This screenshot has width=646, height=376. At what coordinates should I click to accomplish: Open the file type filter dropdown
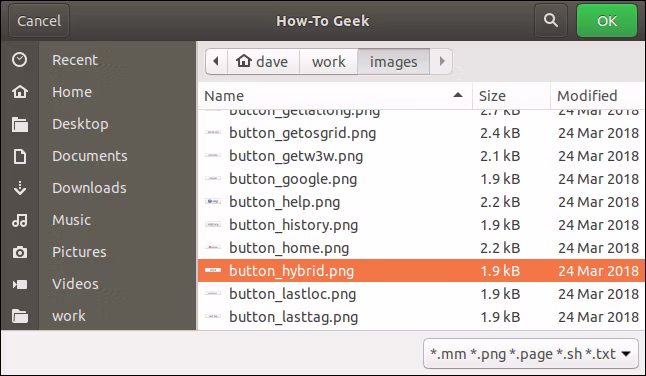point(531,353)
